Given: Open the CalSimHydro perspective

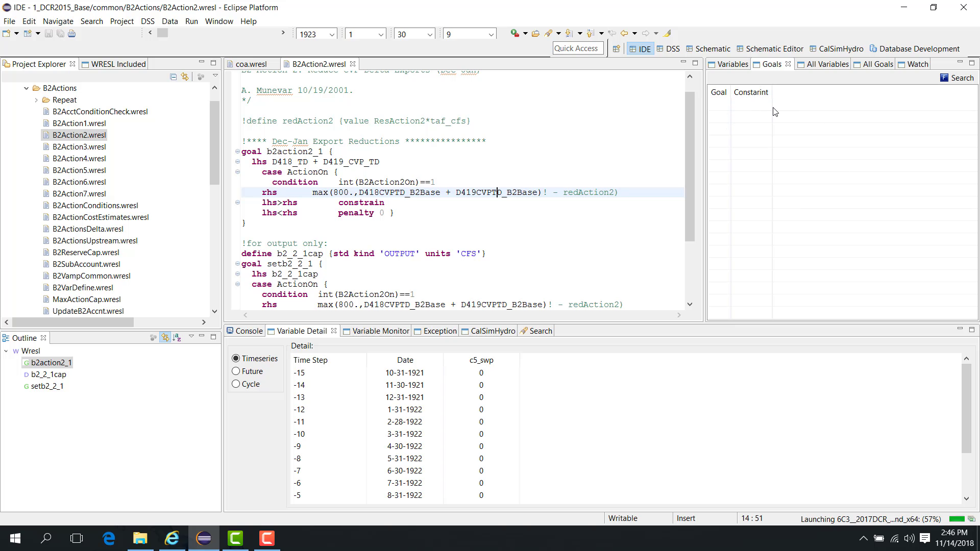Looking at the screenshot, I should click(836, 48).
